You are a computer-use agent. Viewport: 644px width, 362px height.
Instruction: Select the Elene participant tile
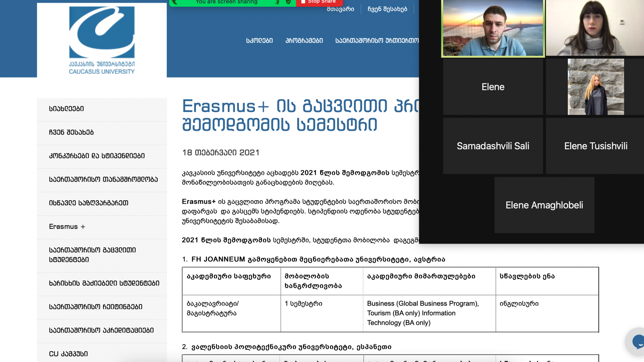pyautogui.click(x=493, y=87)
